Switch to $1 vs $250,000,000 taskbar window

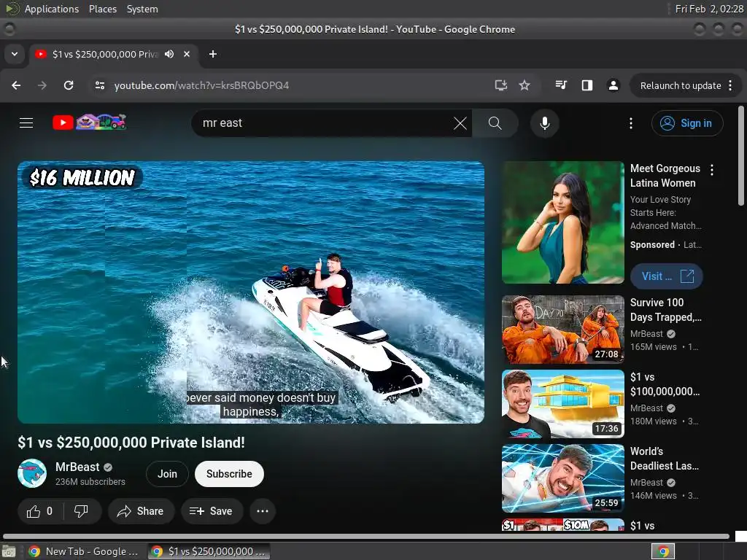coord(209,551)
